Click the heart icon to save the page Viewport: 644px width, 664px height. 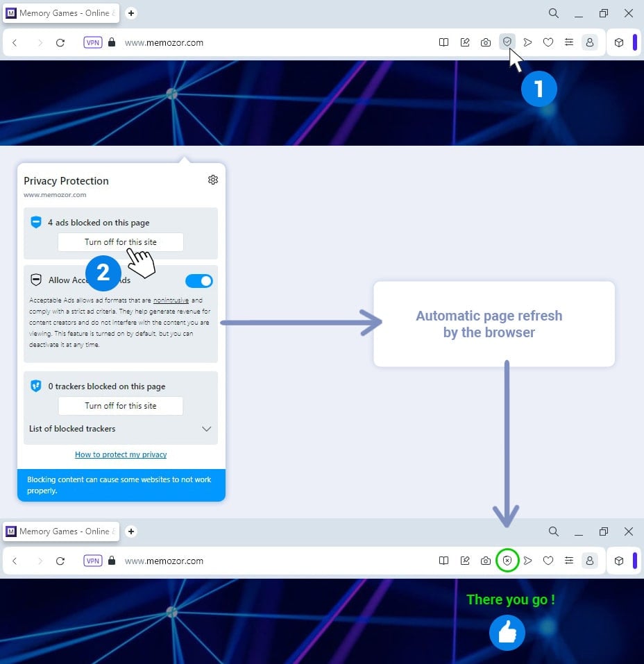click(x=548, y=42)
